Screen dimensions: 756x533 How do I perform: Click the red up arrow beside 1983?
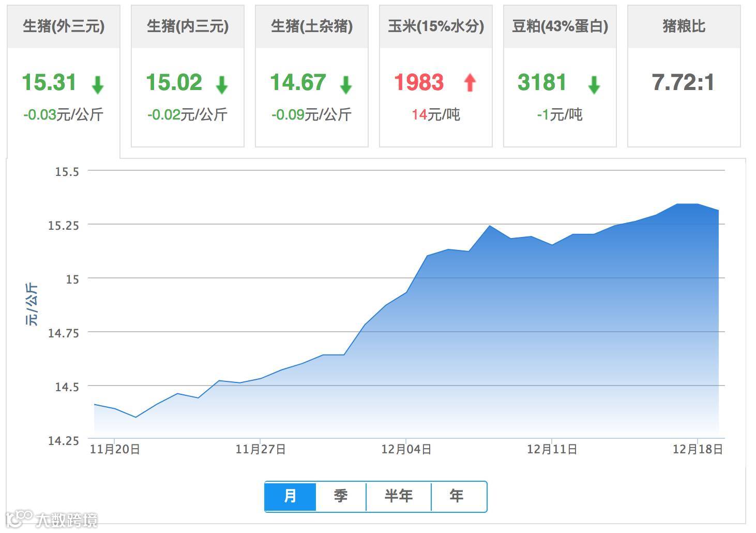[x=470, y=83]
